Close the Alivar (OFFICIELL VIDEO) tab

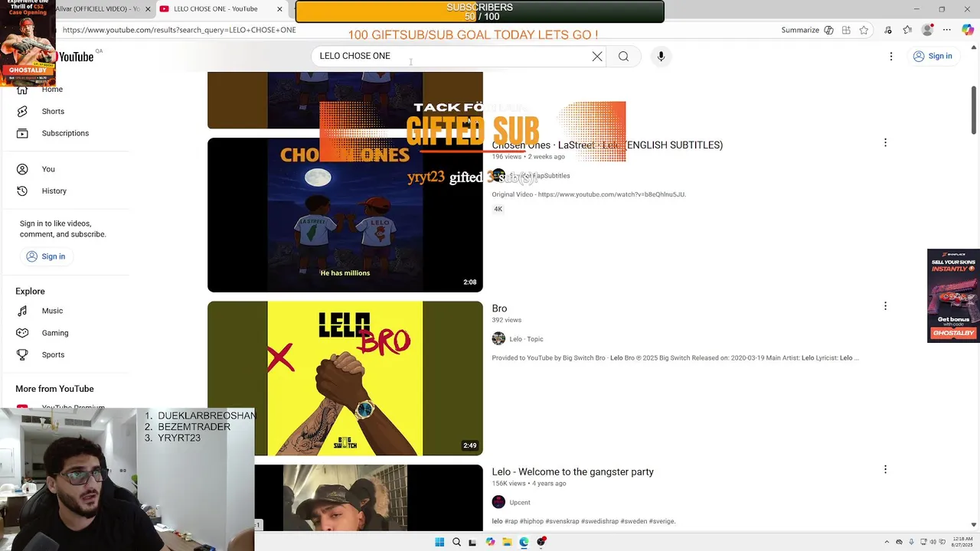click(x=148, y=9)
